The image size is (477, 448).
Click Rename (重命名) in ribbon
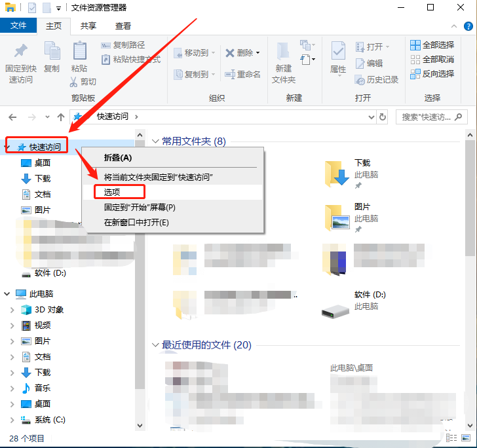point(242,74)
